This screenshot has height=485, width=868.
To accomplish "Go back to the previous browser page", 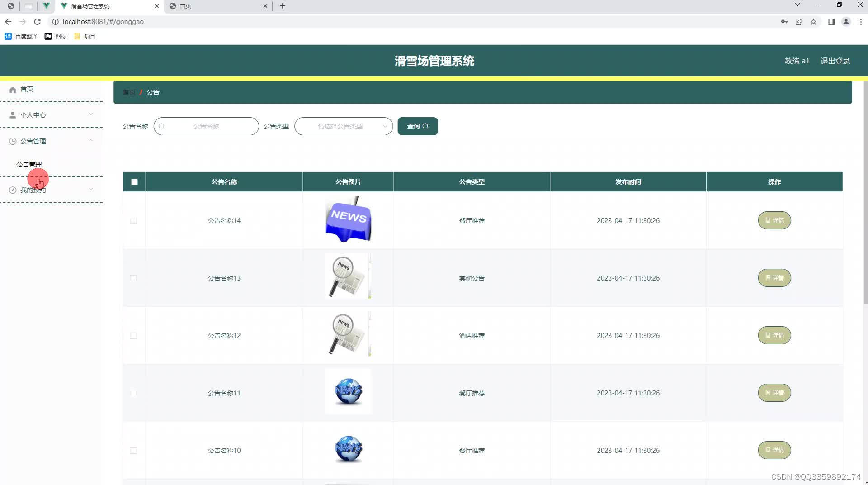I will point(8,22).
